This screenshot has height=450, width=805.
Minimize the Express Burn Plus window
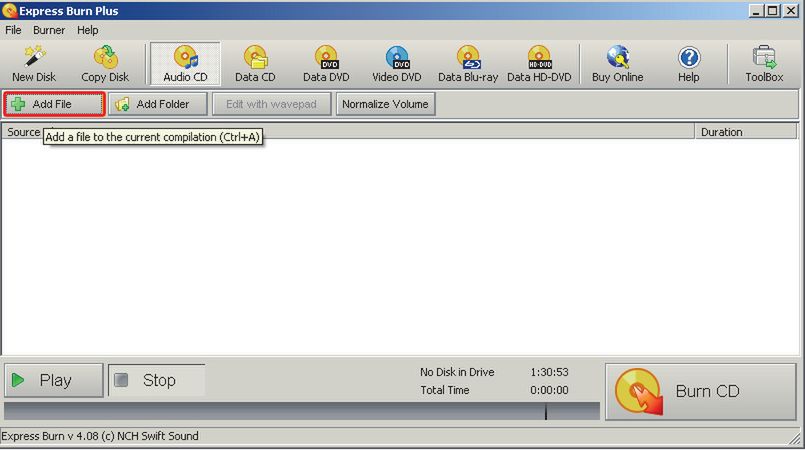tap(755, 11)
